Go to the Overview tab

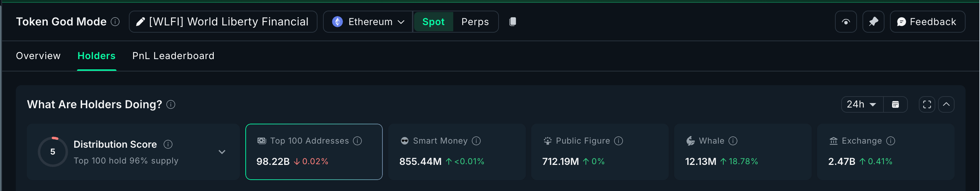point(38,56)
